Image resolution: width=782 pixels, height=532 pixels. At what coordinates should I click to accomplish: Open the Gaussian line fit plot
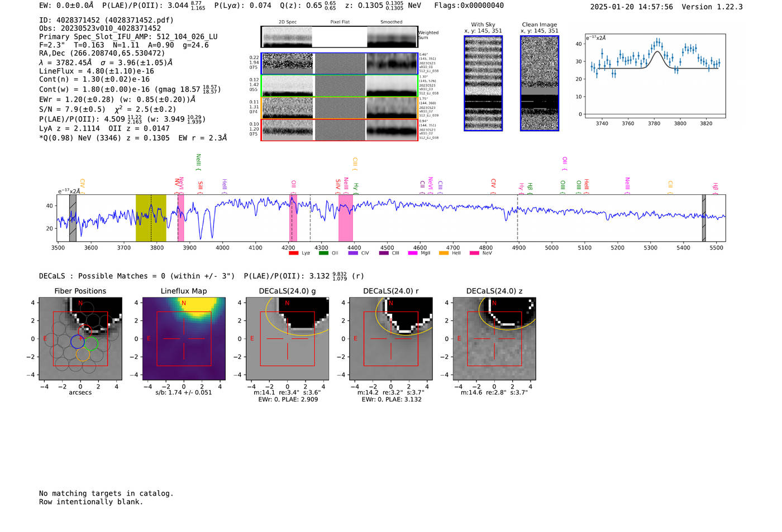pyautogui.click(x=655, y=76)
